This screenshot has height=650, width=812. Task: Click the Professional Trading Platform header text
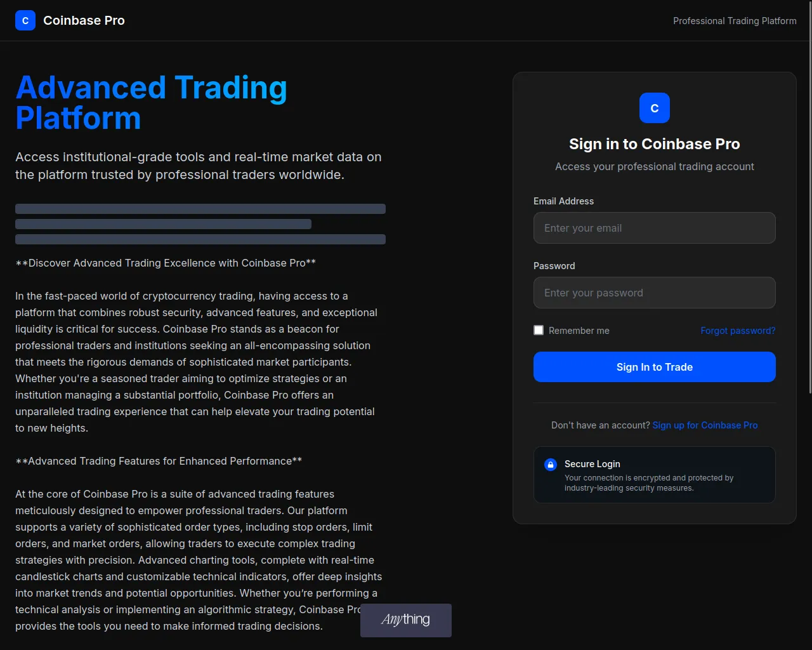click(735, 21)
